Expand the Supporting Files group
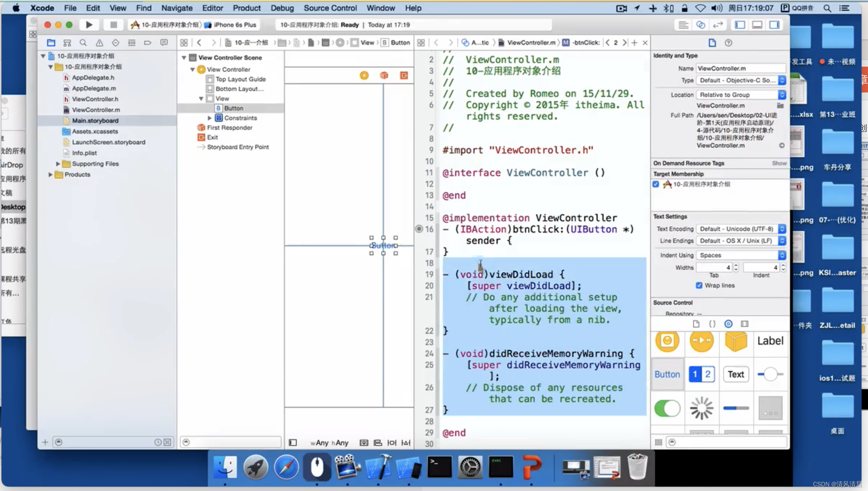868x491 pixels. click(58, 163)
